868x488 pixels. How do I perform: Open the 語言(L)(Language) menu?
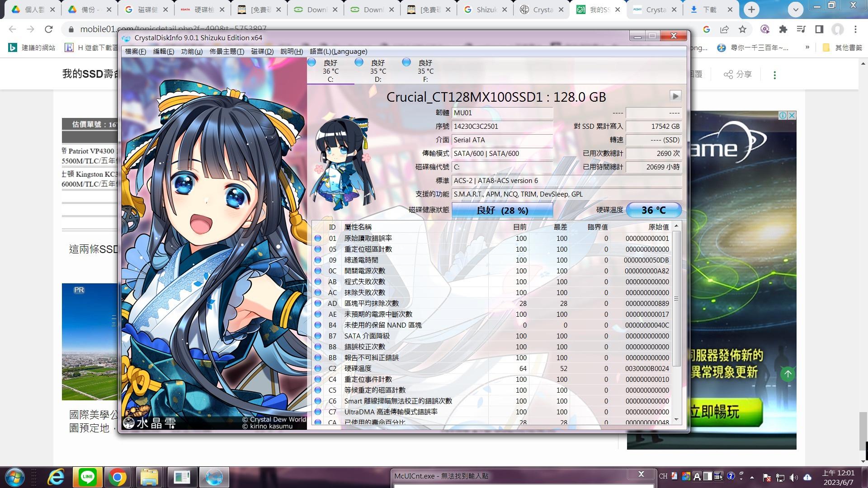(338, 52)
